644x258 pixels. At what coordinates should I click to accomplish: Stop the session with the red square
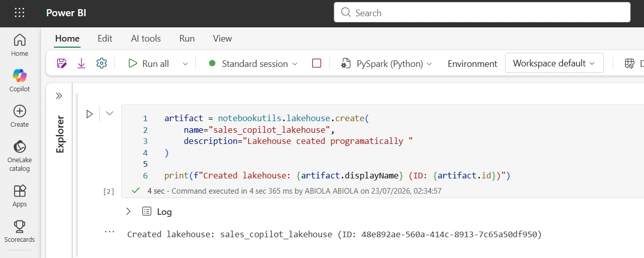pos(317,63)
